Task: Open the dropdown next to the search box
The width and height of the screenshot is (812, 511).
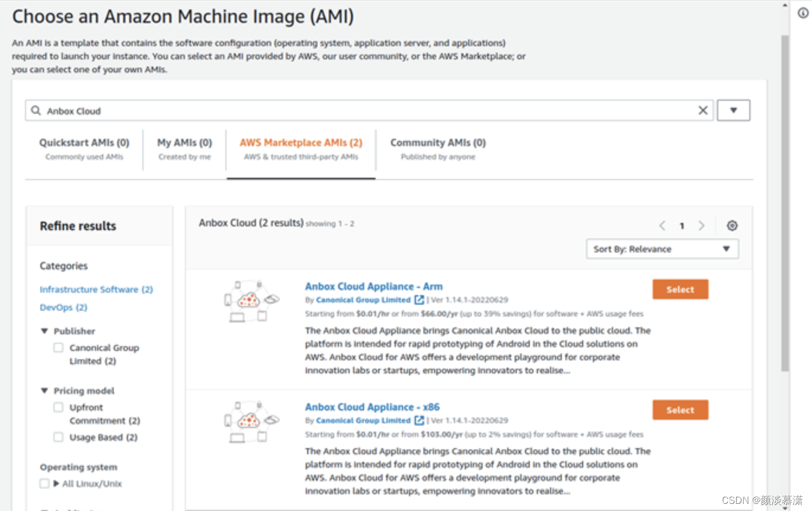Action: (x=734, y=110)
